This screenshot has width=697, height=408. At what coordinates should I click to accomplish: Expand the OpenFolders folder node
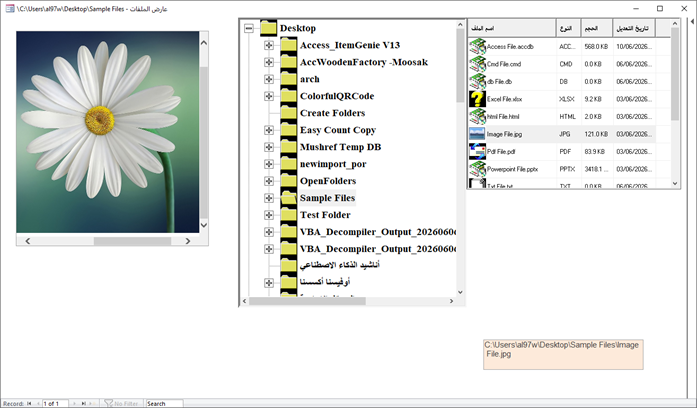[x=268, y=181]
